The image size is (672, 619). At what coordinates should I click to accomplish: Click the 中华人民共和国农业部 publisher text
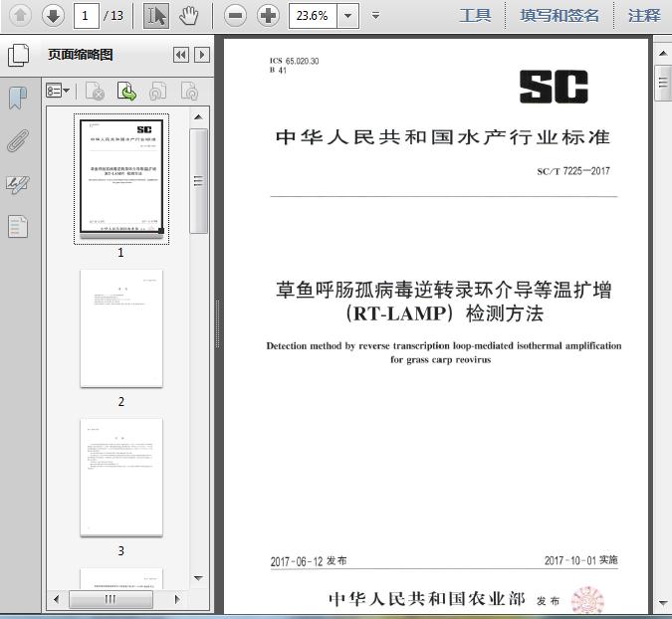(427, 599)
